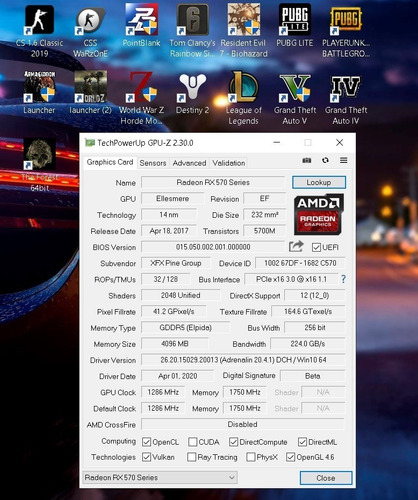
Task: Click the AMD Radeon Graphics logo
Action: [319, 214]
